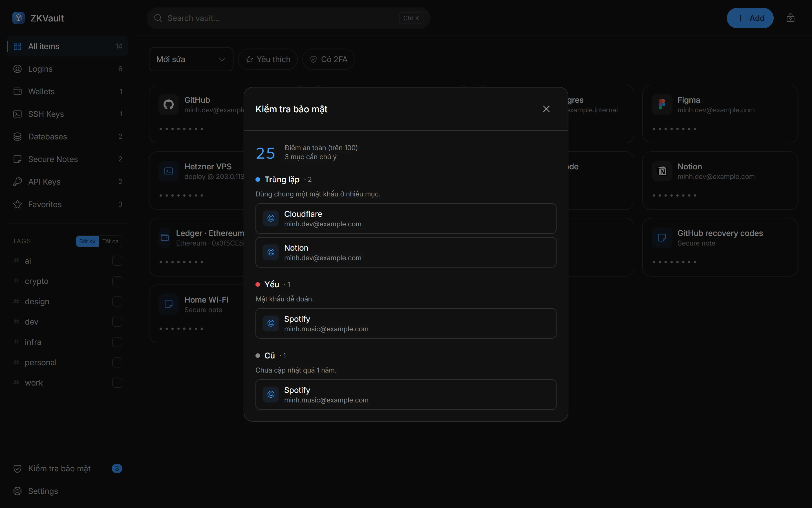Filter by Có 2FA
The height and width of the screenshot is (508, 812).
[328, 59]
